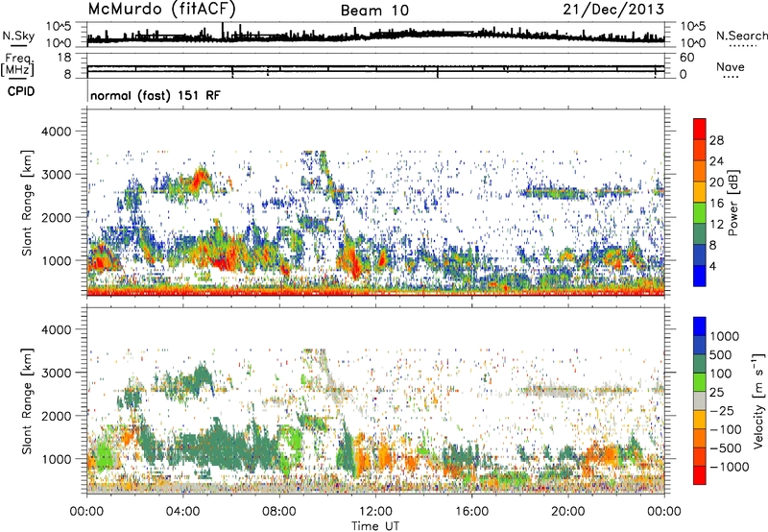Click the '08:00' time axis label
The height and width of the screenshot is (532, 768).
(x=278, y=512)
